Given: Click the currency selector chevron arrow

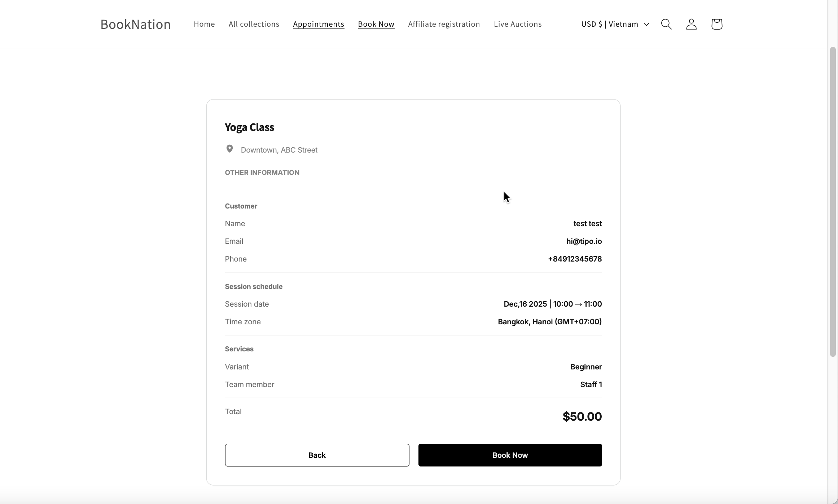Looking at the screenshot, I should click(x=646, y=25).
